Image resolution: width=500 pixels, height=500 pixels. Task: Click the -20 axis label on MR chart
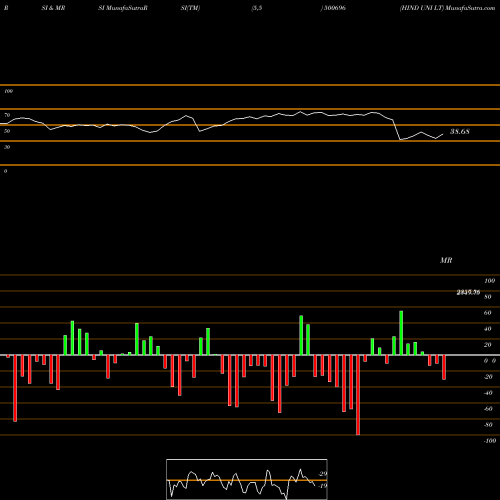488,377
